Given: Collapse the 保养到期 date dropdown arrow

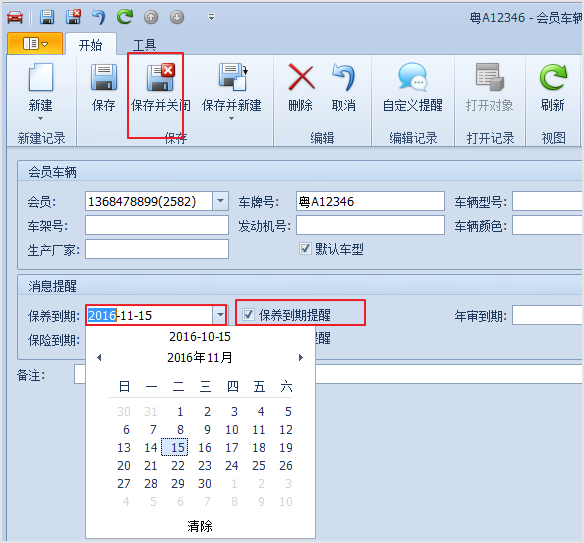Looking at the screenshot, I should [x=220, y=315].
